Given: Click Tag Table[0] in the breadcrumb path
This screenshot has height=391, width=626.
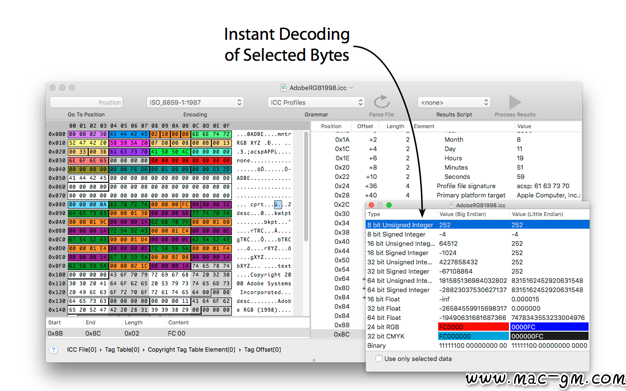Looking at the screenshot, I should pyautogui.click(x=122, y=349).
